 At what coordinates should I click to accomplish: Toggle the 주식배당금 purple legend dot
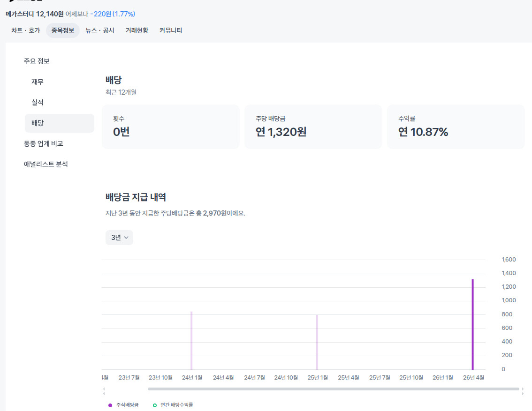110,405
